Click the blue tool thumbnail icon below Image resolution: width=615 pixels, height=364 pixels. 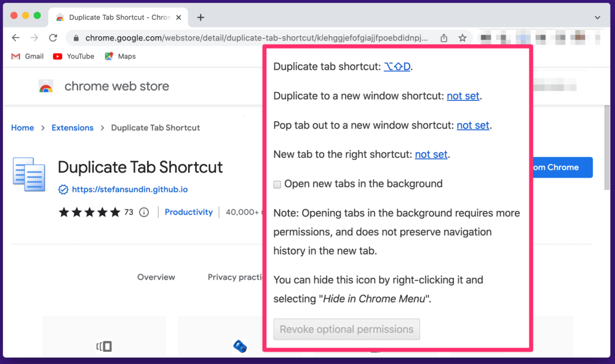point(240,346)
